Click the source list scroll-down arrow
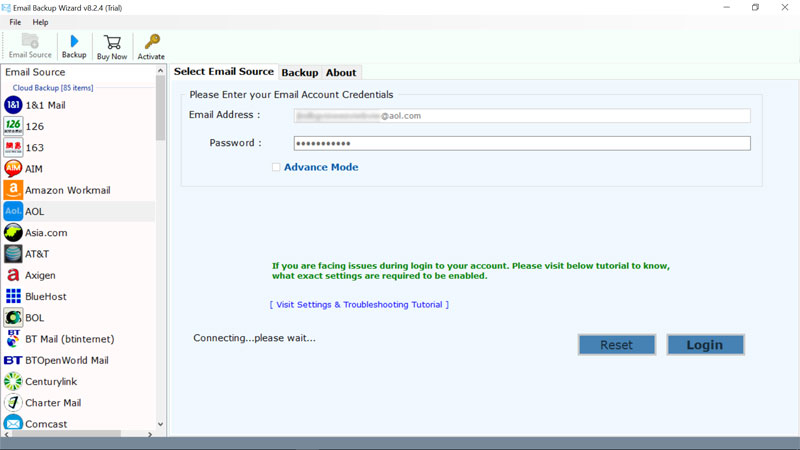Viewport: 800px width, 450px height. point(161,424)
